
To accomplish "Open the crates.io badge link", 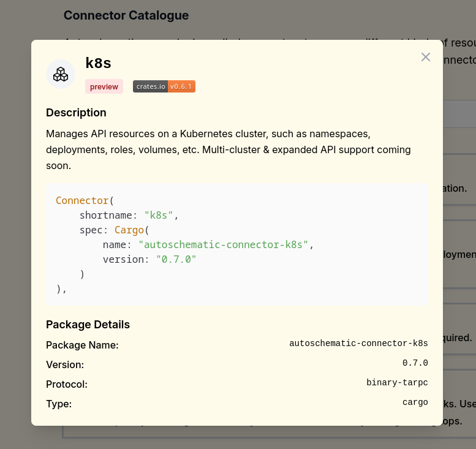I will click(150, 86).
